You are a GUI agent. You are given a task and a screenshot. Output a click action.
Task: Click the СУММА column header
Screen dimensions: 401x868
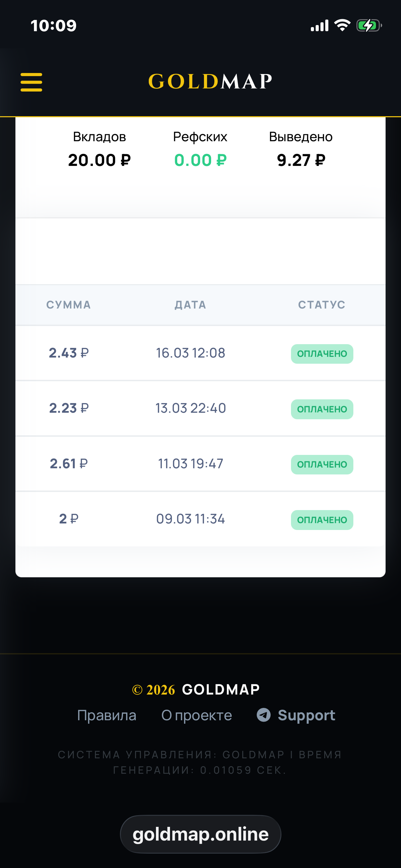tap(69, 305)
